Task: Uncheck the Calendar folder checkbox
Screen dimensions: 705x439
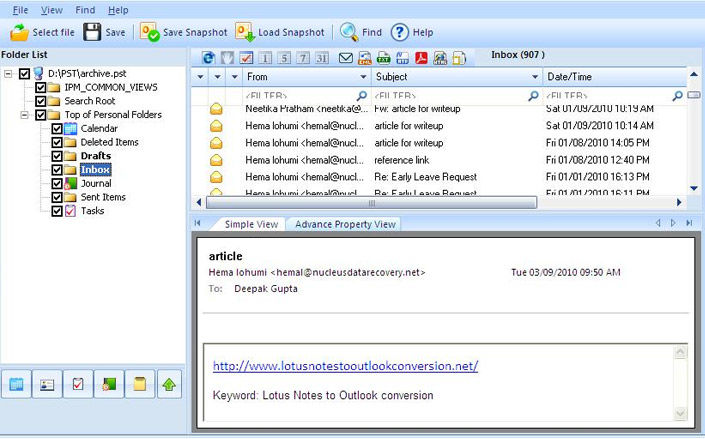Action: [57, 129]
